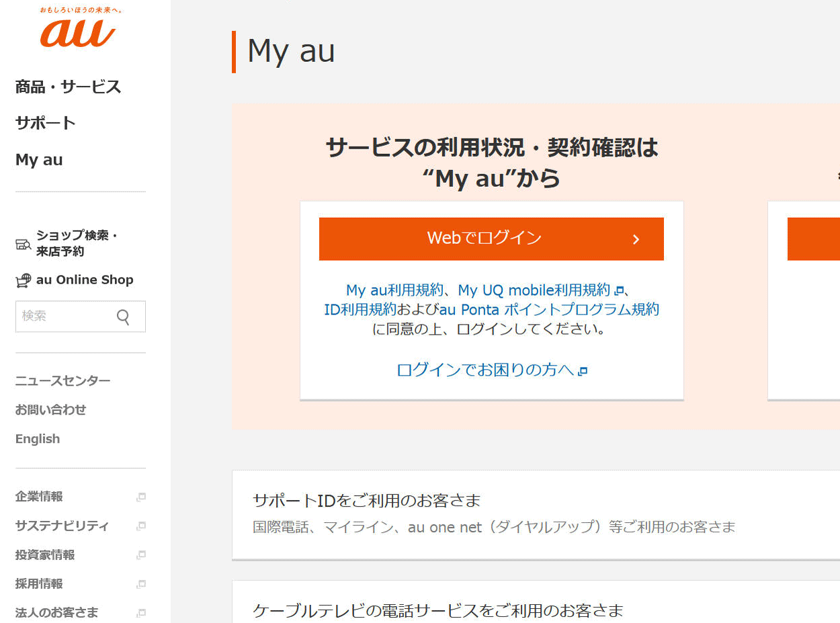Image resolution: width=840 pixels, height=623 pixels.
Task: Open the My au利用規約 link
Action: pyautogui.click(x=394, y=290)
